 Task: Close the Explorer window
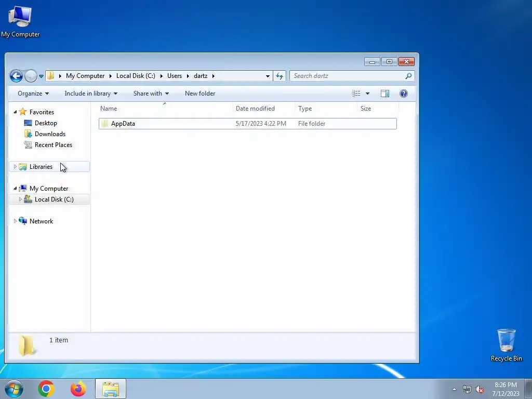tap(406, 62)
